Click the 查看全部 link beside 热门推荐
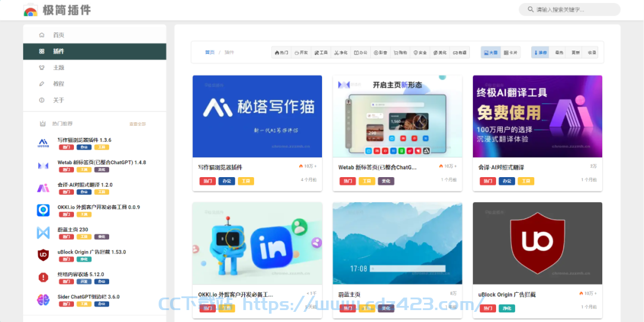Screen dimensions: 644x322 pos(138,123)
